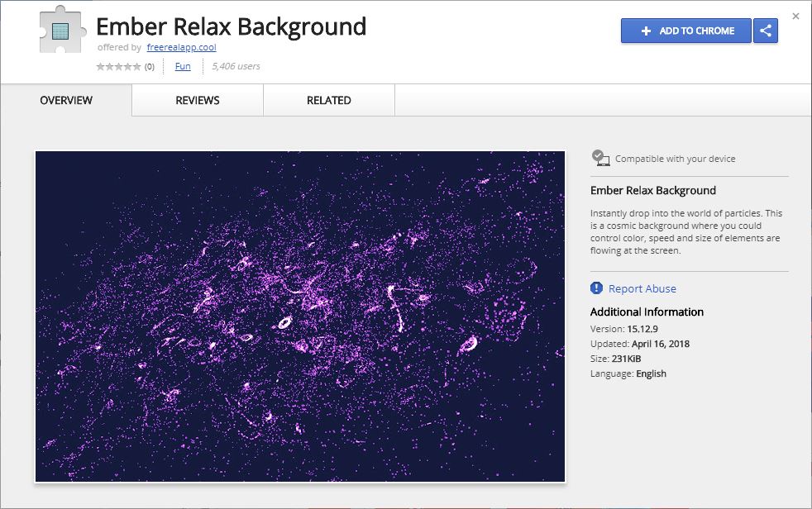Click the updated date 'April 16, 2018'
812x509 pixels.
661,344
